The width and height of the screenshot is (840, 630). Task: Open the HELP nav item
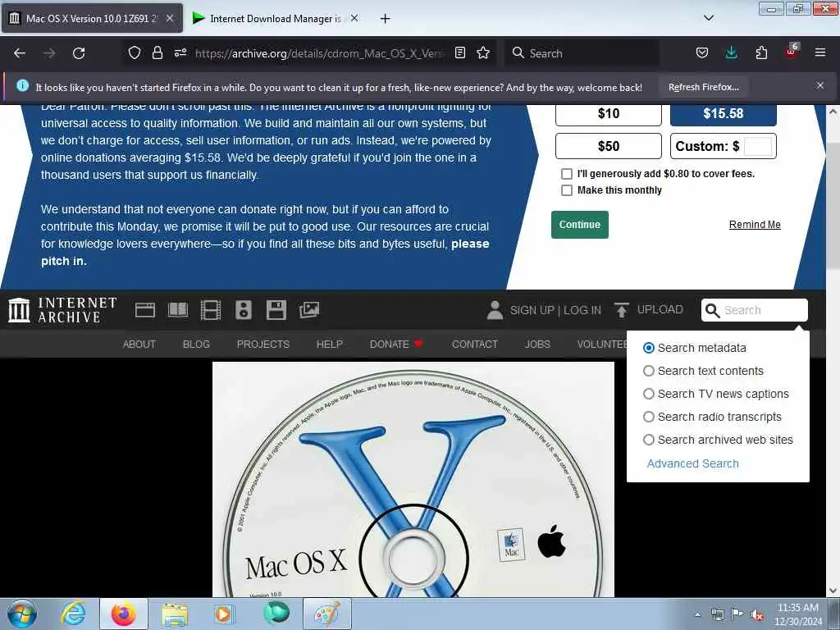click(x=330, y=344)
